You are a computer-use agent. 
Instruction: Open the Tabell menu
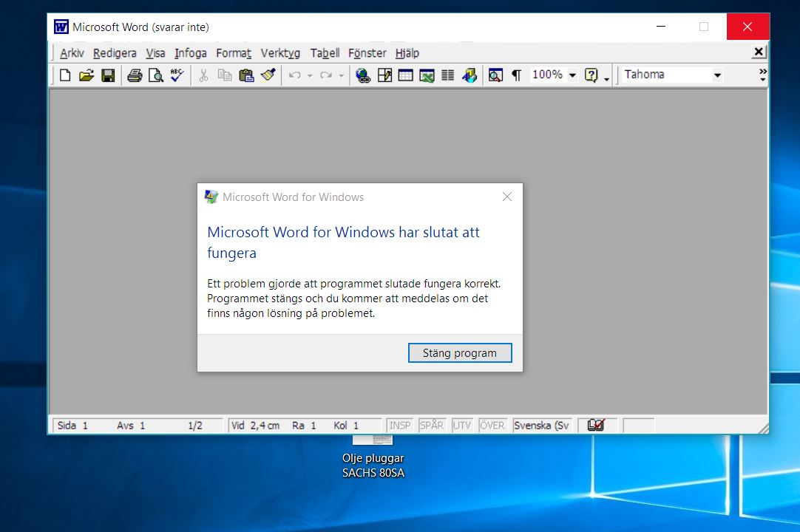coord(325,53)
